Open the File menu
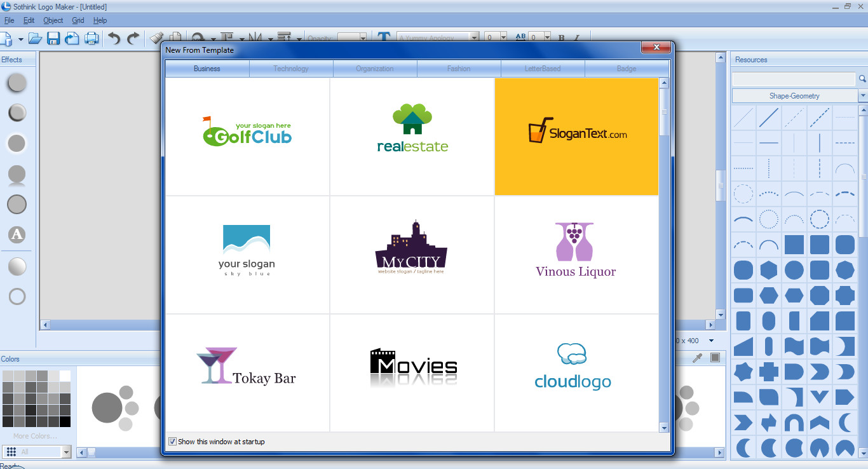The height and width of the screenshot is (469, 868). (x=9, y=20)
